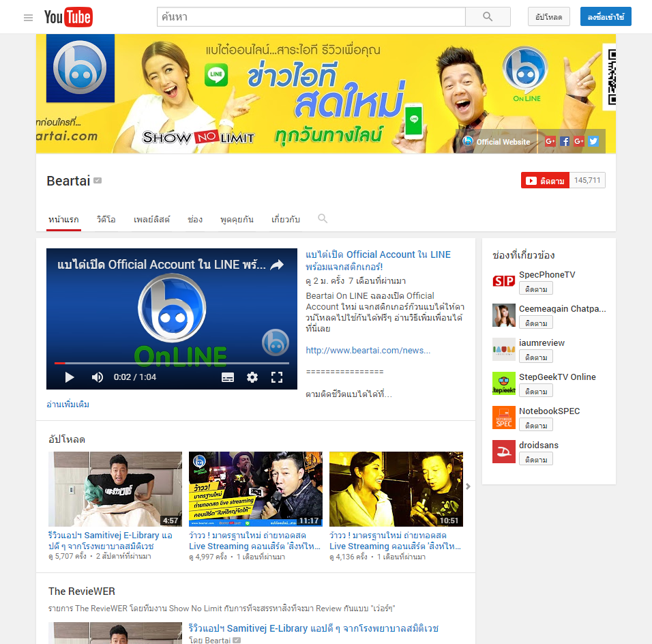This screenshot has height=644, width=652.
Task: Enter fullscreen on the video player
Action: coord(277,377)
